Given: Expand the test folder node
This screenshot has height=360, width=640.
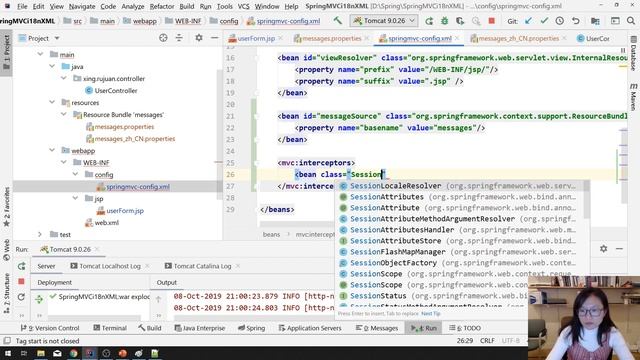Looking at the screenshot, I should [x=40, y=234].
